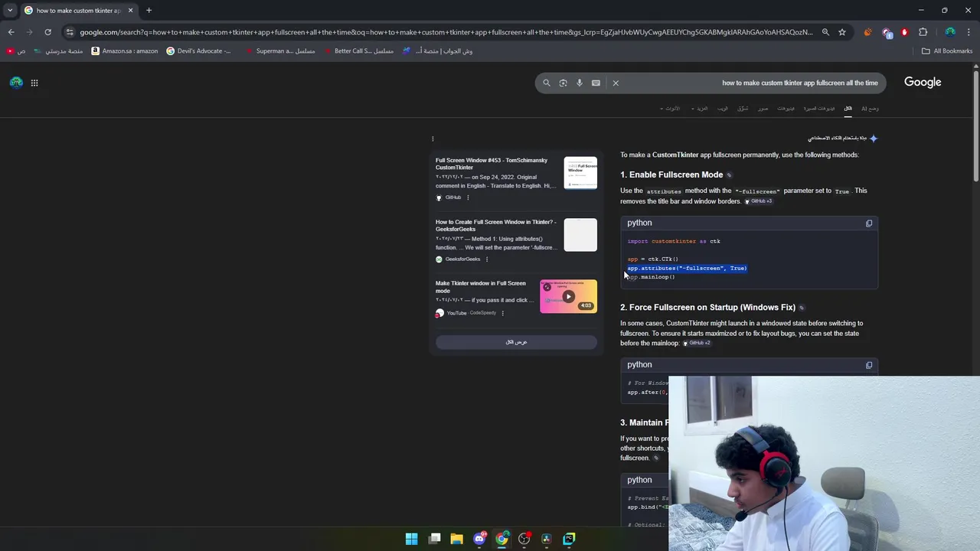Open the red hand blocker extension icon
This screenshot has height=551, width=980.
point(904,32)
